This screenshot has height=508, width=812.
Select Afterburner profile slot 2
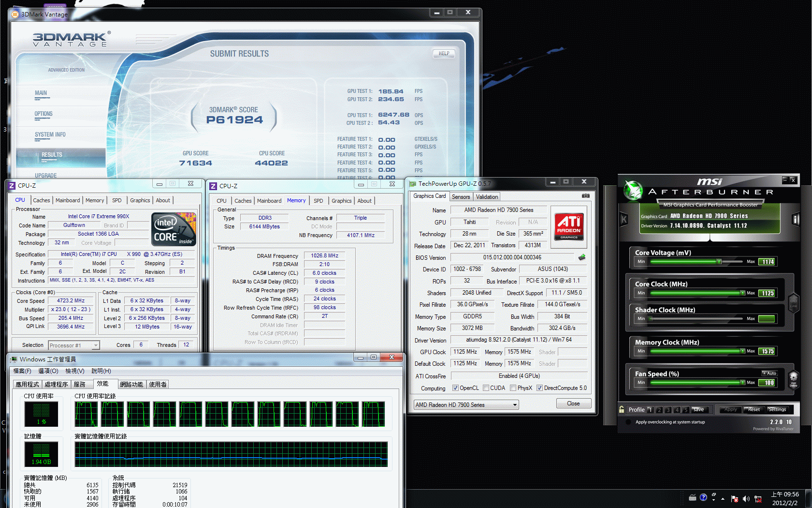click(x=659, y=410)
